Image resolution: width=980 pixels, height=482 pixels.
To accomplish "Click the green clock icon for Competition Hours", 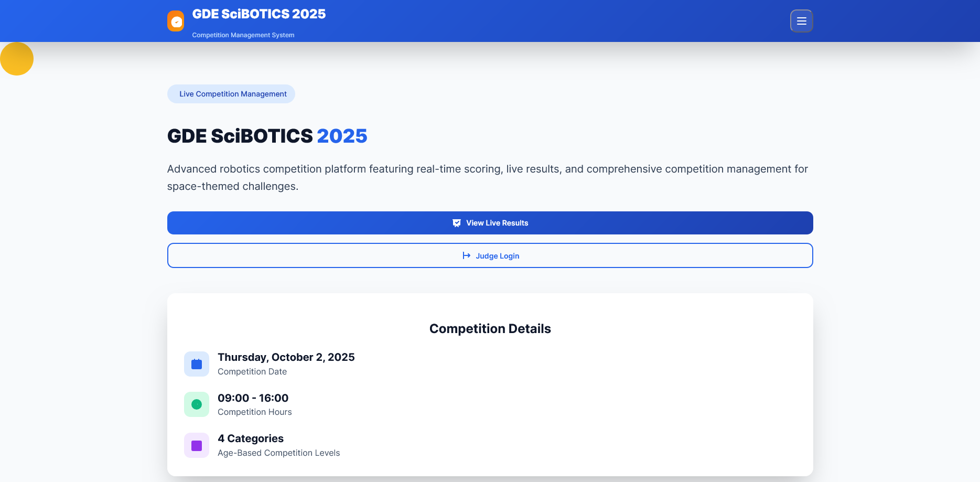I will pos(196,404).
